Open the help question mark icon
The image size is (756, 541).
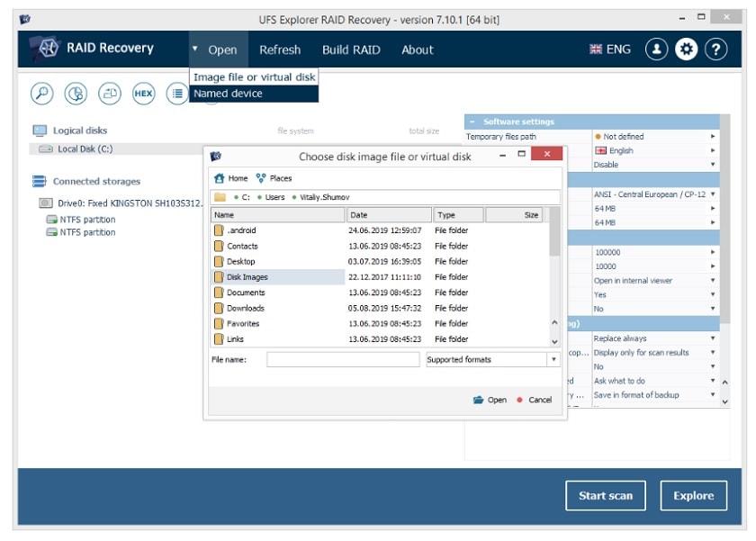pos(716,49)
